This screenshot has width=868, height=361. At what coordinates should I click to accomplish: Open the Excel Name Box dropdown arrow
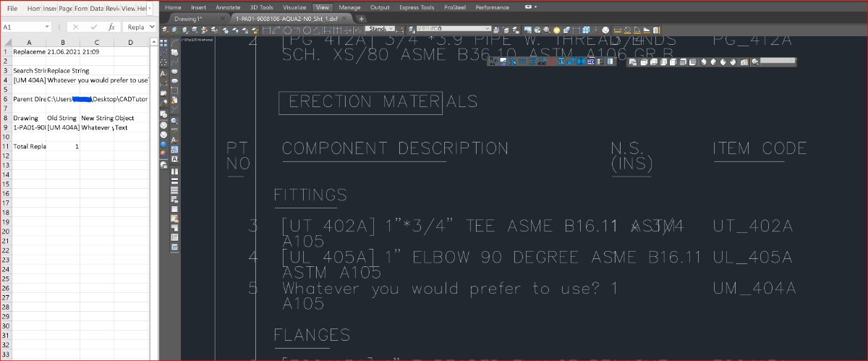pos(47,27)
